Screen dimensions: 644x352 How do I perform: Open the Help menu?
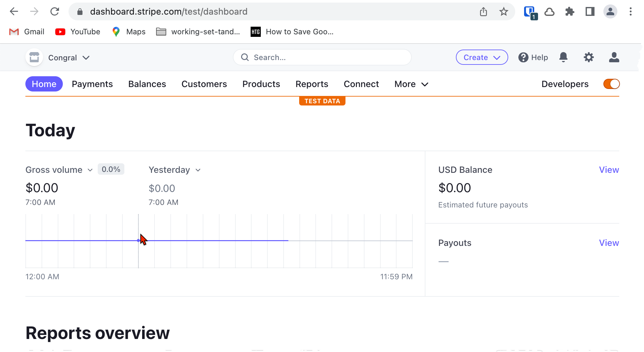[x=533, y=57]
